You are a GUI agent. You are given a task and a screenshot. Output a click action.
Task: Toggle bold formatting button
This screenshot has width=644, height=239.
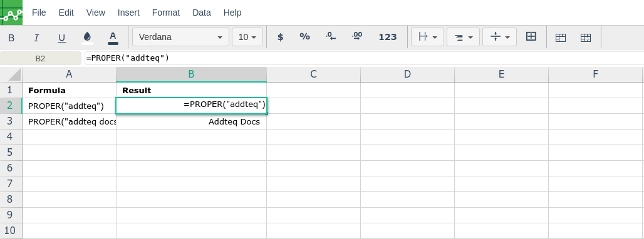(11, 38)
